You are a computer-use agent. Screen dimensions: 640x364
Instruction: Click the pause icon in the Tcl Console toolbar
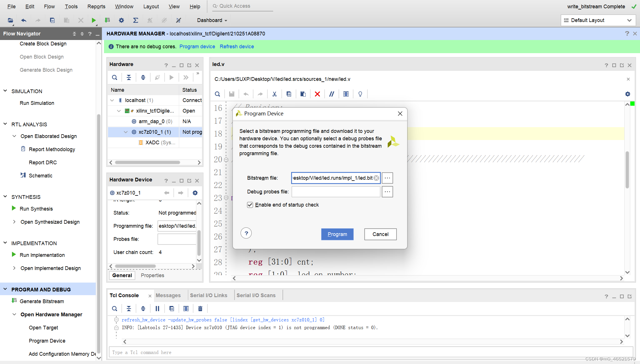pyautogui.click(x=157, y=309)
